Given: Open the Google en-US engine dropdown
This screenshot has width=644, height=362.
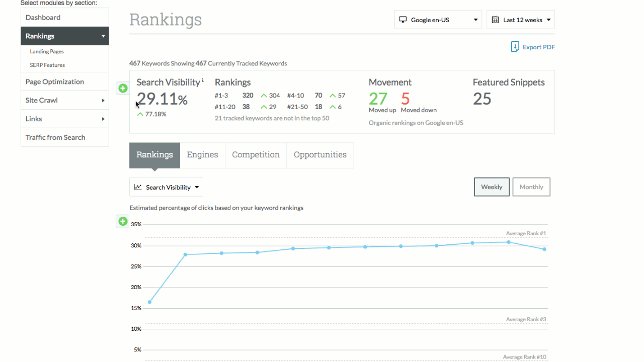Looking at the screenshot, I should (x=438, y=20).
